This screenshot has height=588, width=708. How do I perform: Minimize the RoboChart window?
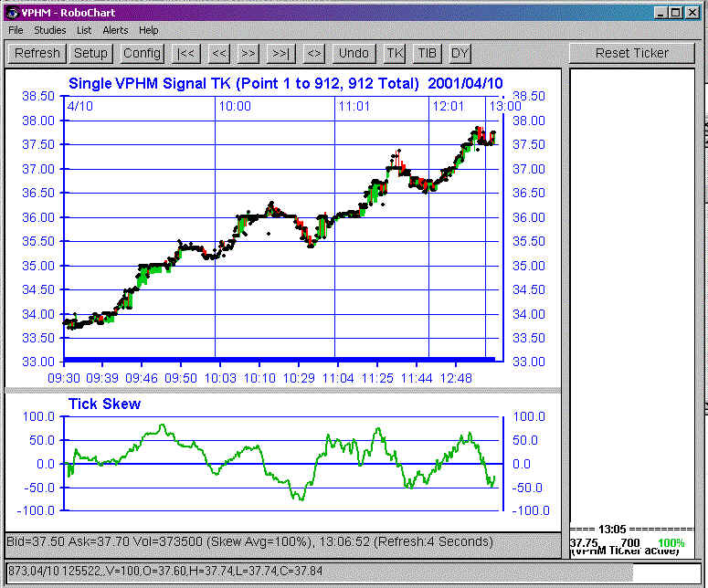point(661,13)
